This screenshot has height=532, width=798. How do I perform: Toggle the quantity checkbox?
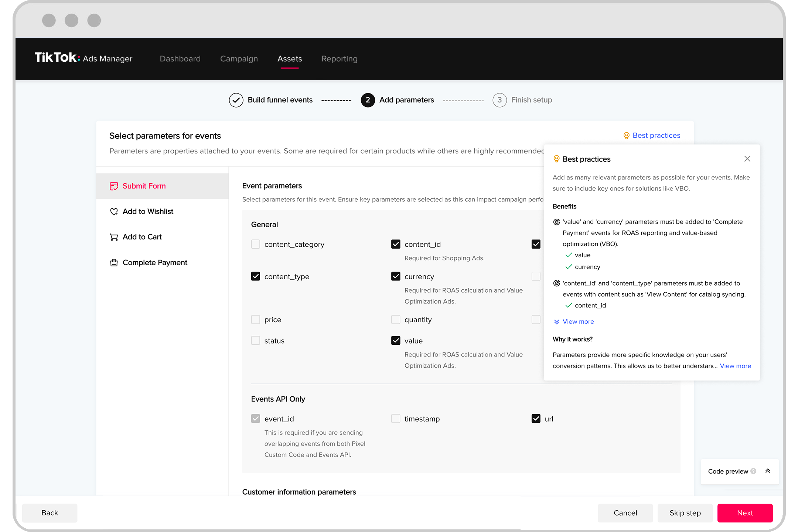click(396, 320)
